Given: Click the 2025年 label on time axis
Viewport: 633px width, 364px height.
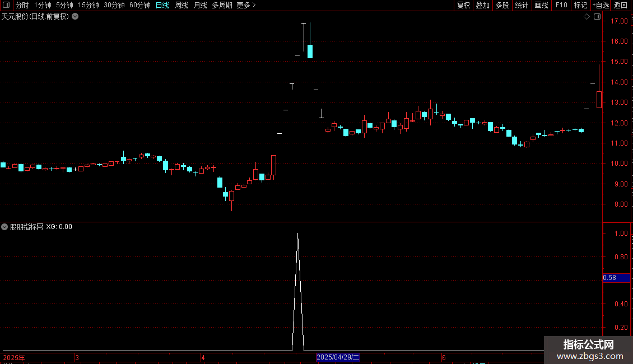Looking at the screenshot, I should pos(14,357).
